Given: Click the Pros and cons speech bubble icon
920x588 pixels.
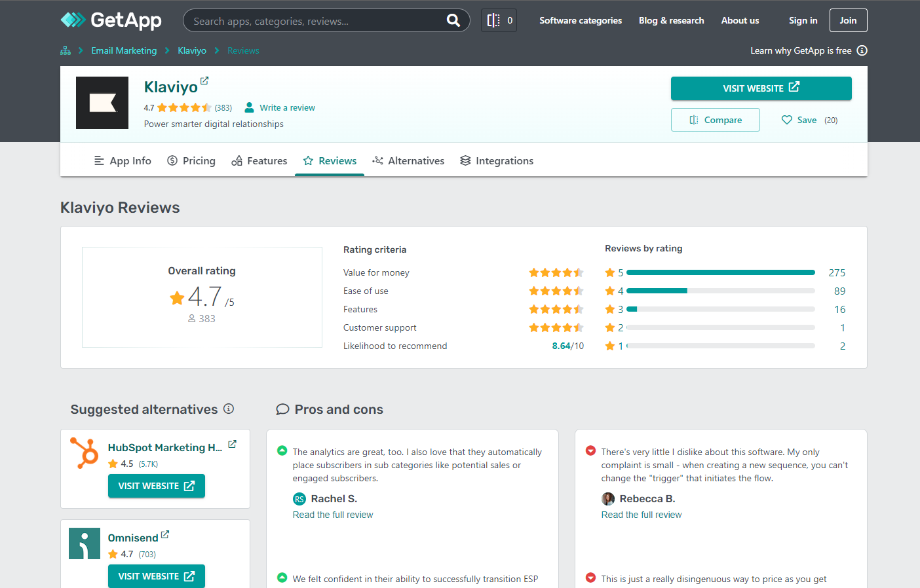Looking at the screenshot, I should coord(282,409).
